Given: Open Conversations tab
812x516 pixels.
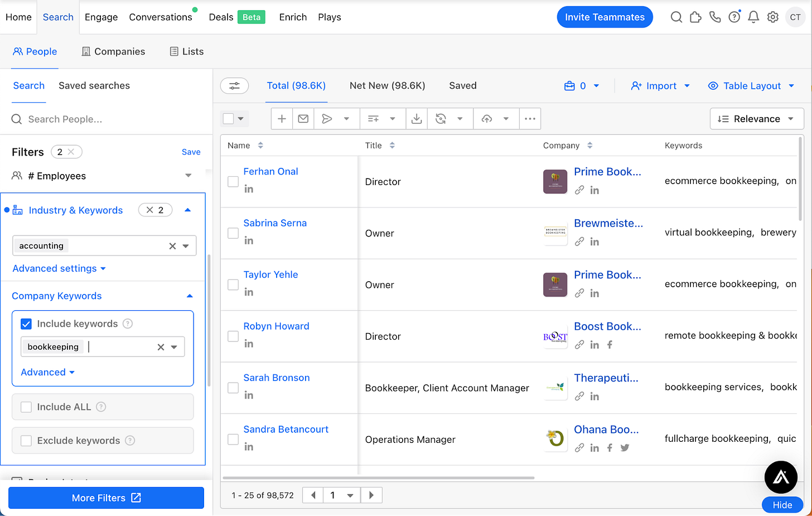Looking at the screenshot, I should [x=161, y=17].
